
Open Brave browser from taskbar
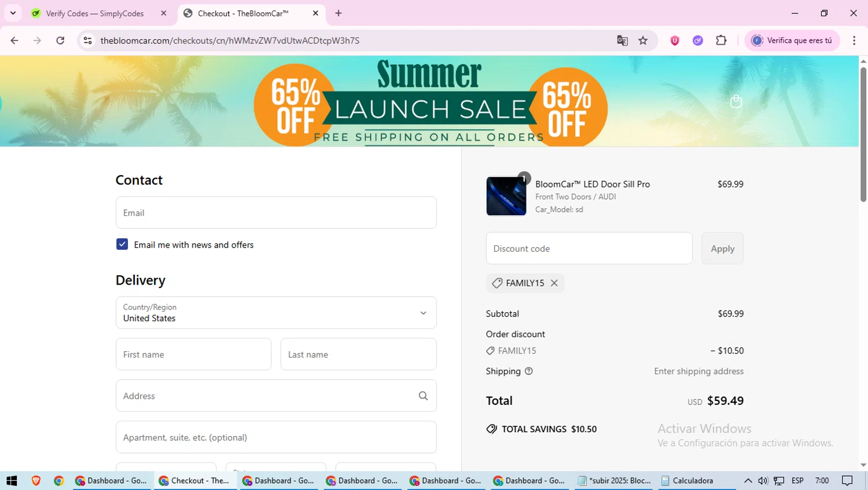36,480
